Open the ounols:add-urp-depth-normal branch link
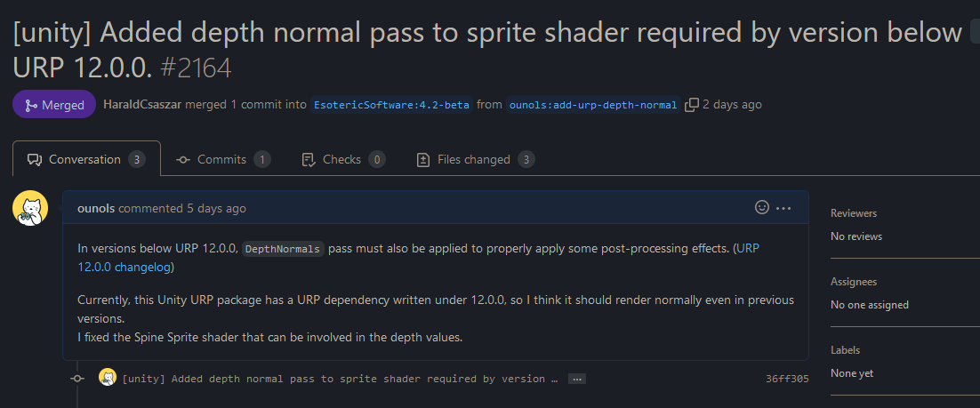The height and width of the screenshot is (408, 980). 593,105
